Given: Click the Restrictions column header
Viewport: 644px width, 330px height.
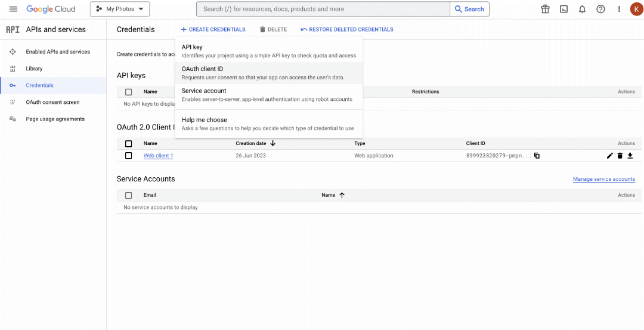Looking at the screenshot, I should [426, 92].
